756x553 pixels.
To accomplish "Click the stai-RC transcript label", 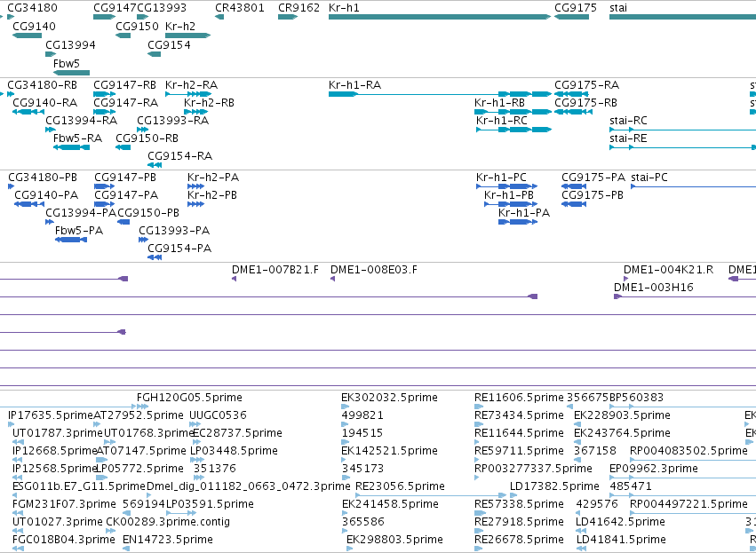I will tap(628, 121).
